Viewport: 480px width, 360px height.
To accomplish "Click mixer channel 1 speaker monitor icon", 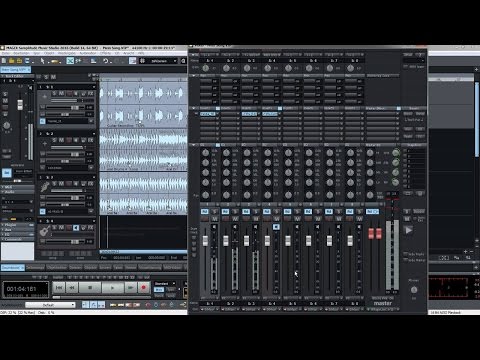I will pos(214,227).
